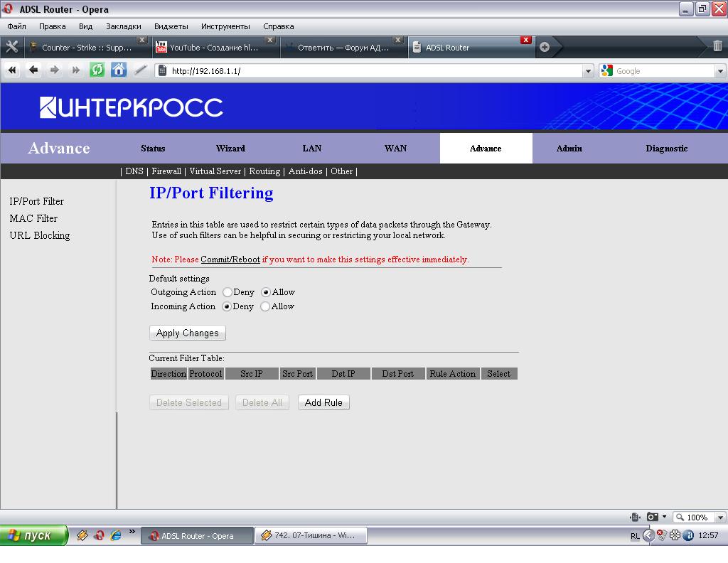Open the Правка menu

pyautogui.click(x=53, y=26)
